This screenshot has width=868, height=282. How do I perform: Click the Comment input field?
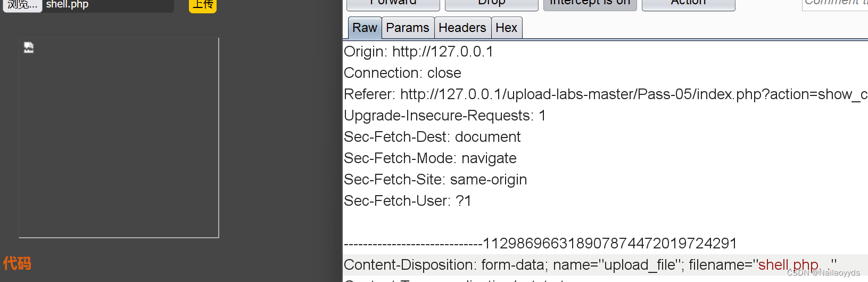[834, 4]
